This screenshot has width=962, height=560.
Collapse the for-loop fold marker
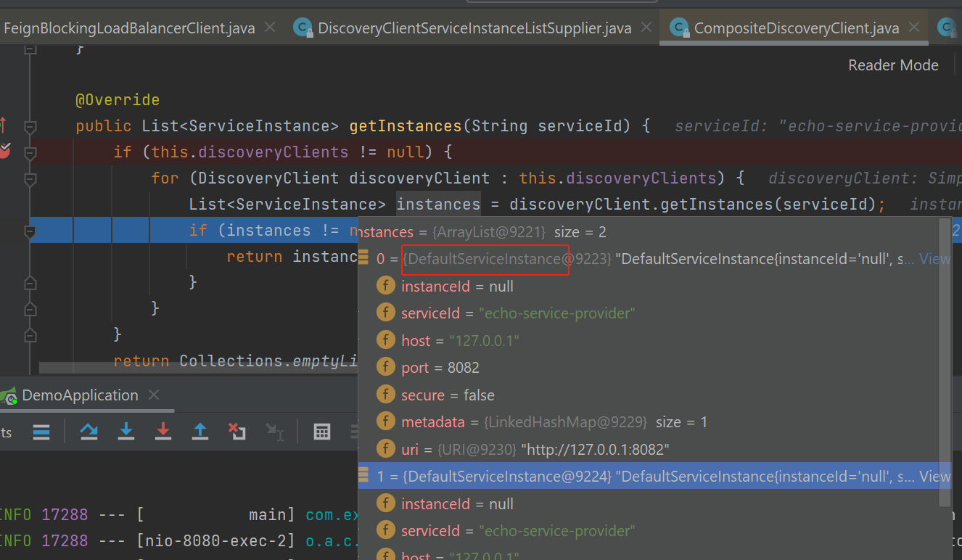(x=30, y=178)
